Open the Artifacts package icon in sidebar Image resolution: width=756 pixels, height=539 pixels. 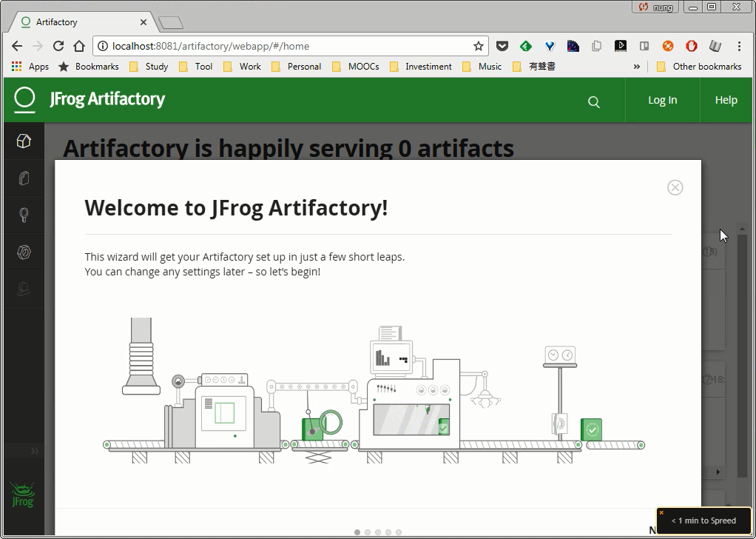24,178
